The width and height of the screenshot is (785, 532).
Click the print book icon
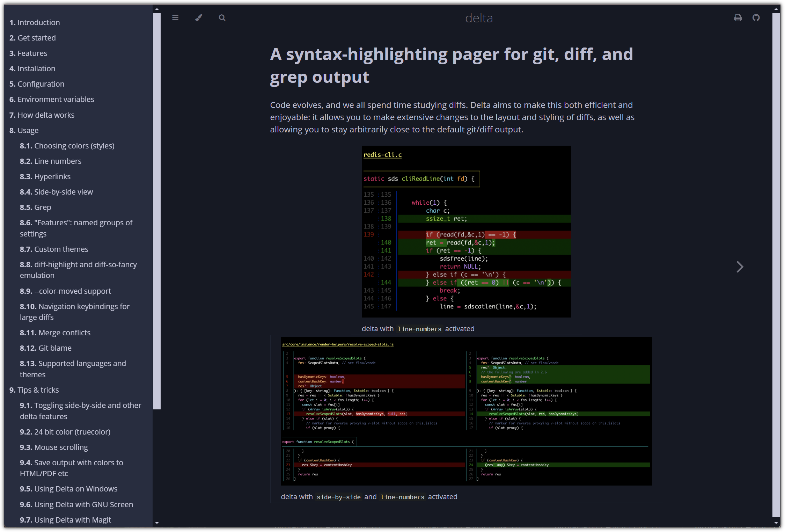click(738, 18)
